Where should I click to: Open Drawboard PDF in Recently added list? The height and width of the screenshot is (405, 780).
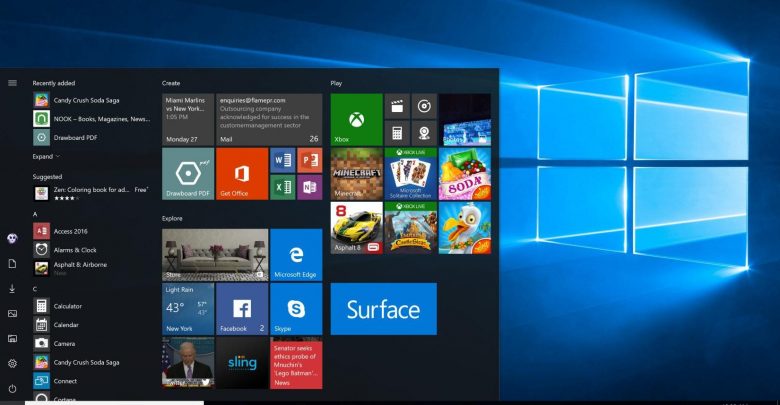(91, 137)
